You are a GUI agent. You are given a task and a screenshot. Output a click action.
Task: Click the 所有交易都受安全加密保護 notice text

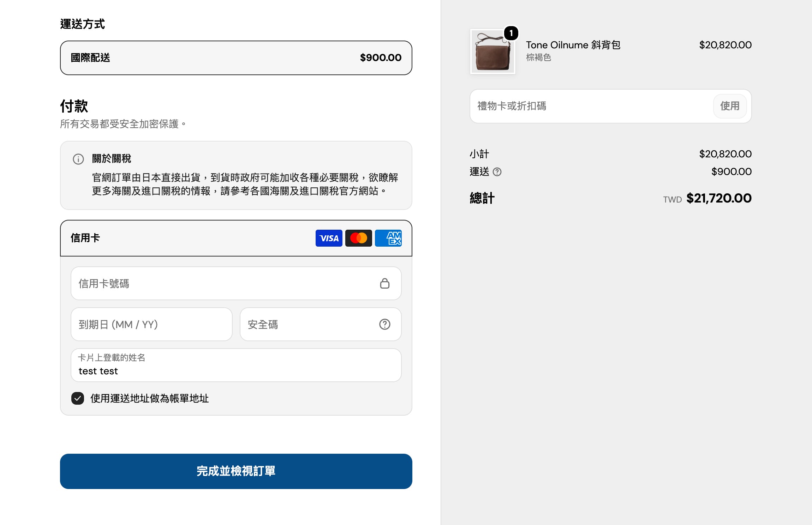123,124
